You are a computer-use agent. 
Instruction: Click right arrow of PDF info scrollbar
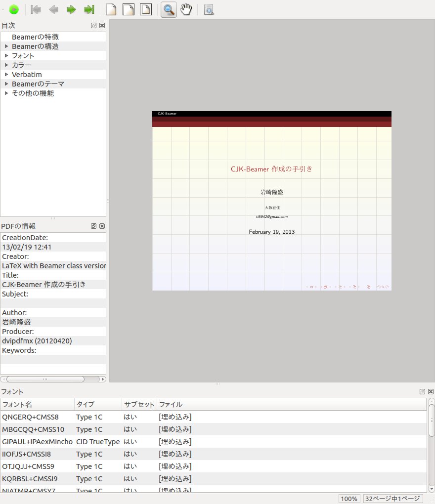tap(103, 379)
